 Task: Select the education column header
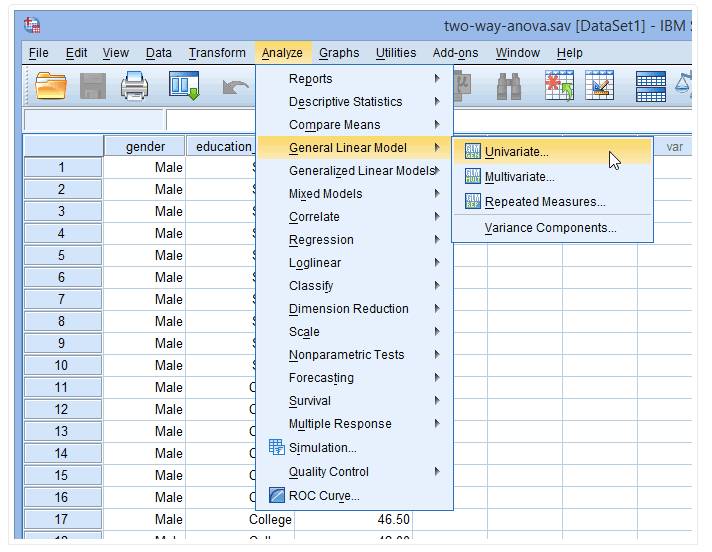(222, 146)
